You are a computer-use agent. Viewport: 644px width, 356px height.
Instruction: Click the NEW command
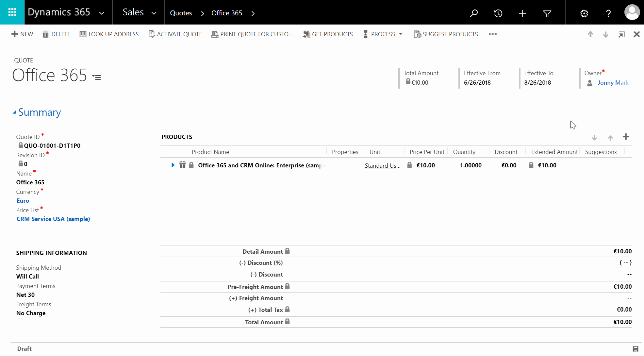[x=22, y=34]
